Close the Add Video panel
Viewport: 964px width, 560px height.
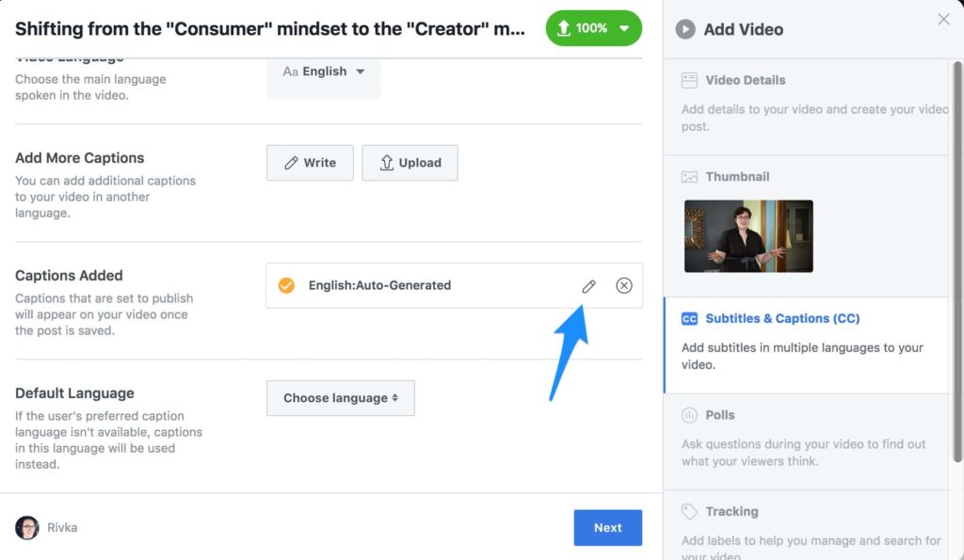coord(943,20)
